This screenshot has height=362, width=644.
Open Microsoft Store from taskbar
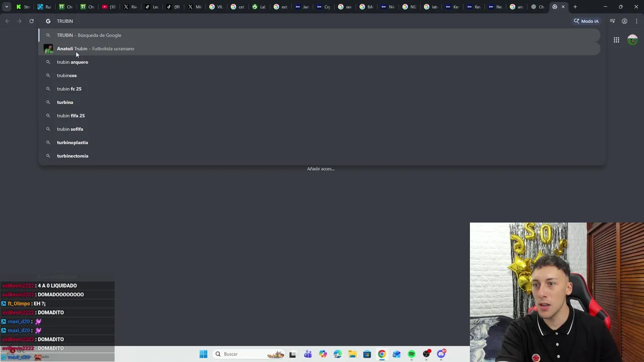[367, 354]
